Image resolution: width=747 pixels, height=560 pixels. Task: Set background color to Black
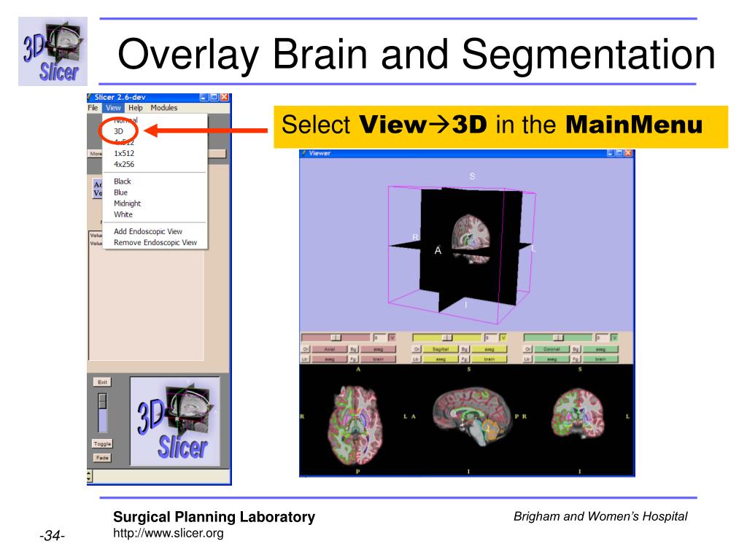coord(123,181)
